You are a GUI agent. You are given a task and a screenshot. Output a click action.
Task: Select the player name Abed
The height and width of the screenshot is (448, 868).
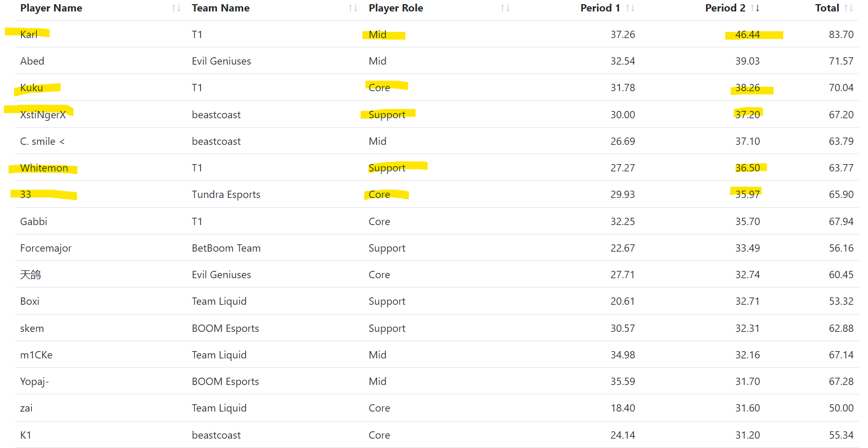(x=32, y=61)
